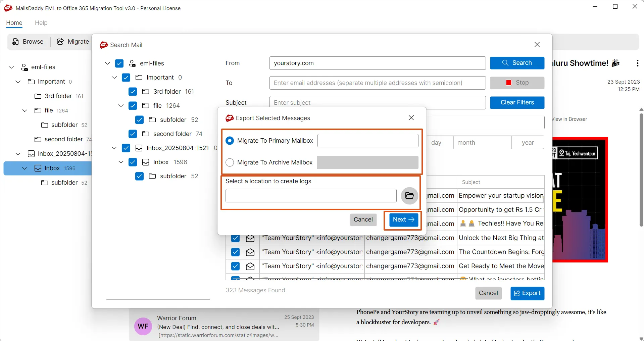
Task: Open the Home ribbon tab
Action: pyautogui.click(x=14, y=23)
